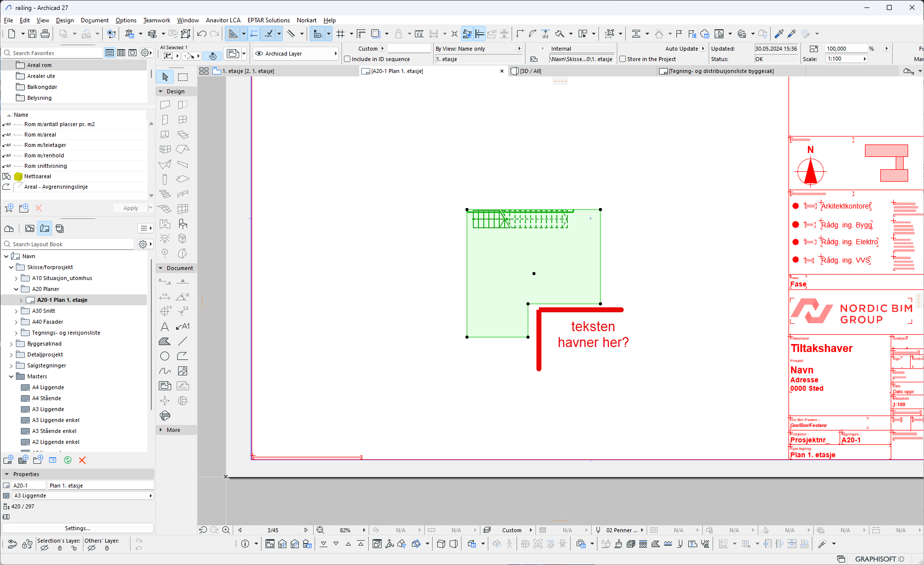
Task: Click the Apply button in Favorites
Action: [131, 208]
